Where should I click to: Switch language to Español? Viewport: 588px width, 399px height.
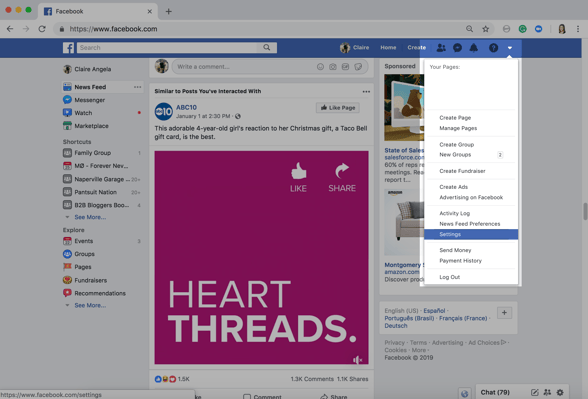pos(434,310)
